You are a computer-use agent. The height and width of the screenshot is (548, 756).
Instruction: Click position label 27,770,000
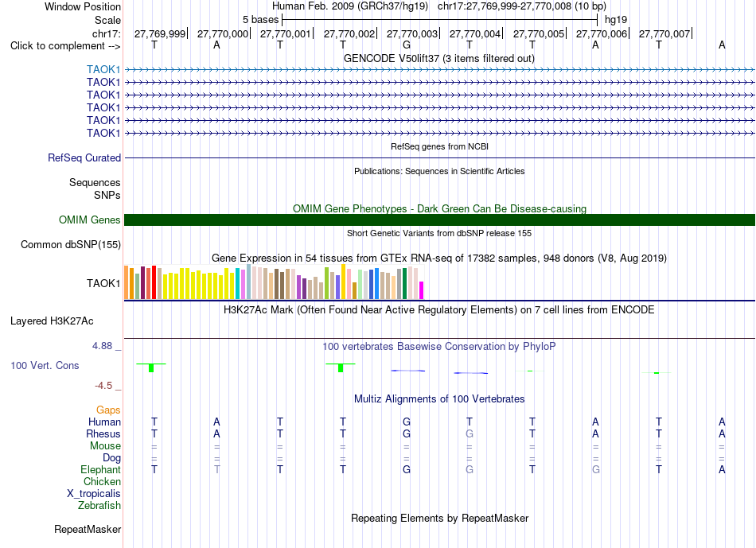[223, 33]
